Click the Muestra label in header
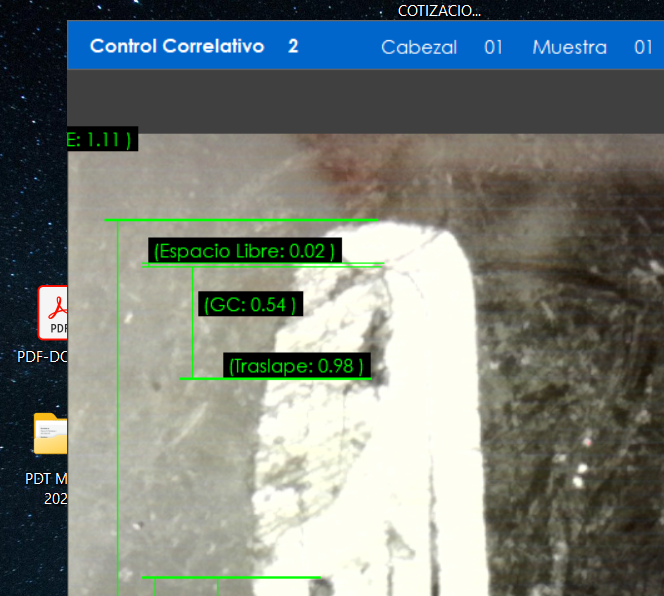664x596 pixels. tap(569, 47)
